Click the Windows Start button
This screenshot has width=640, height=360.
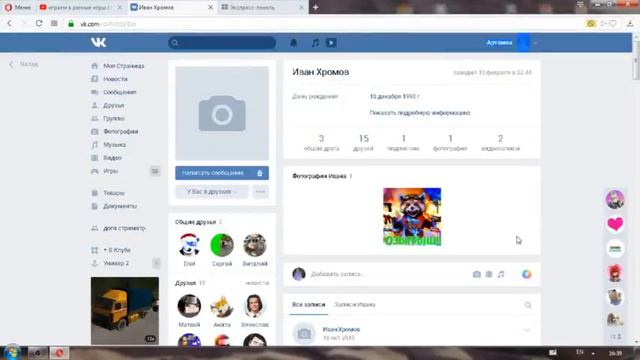(x=12, y=352)
